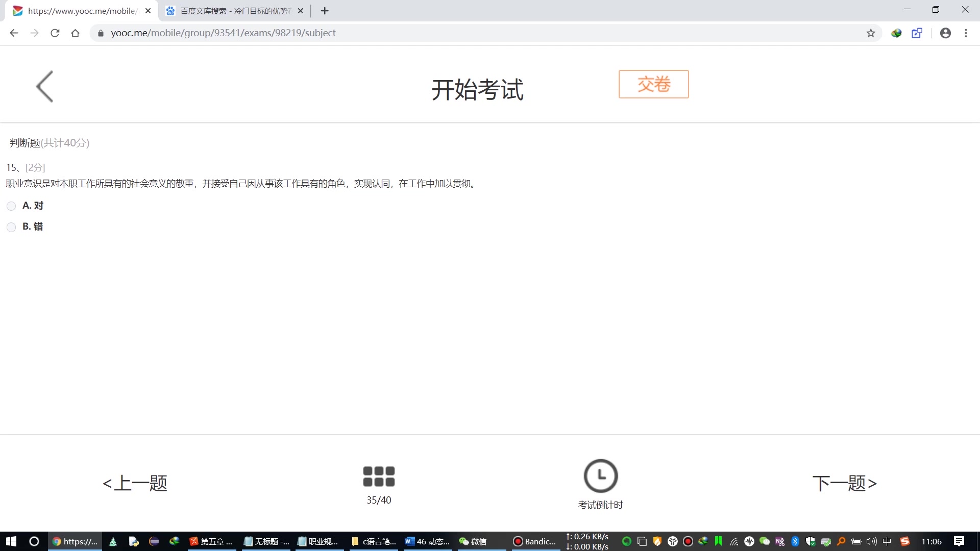
Task: Click the 考试倒计时 label
Action: click(601, 505)
